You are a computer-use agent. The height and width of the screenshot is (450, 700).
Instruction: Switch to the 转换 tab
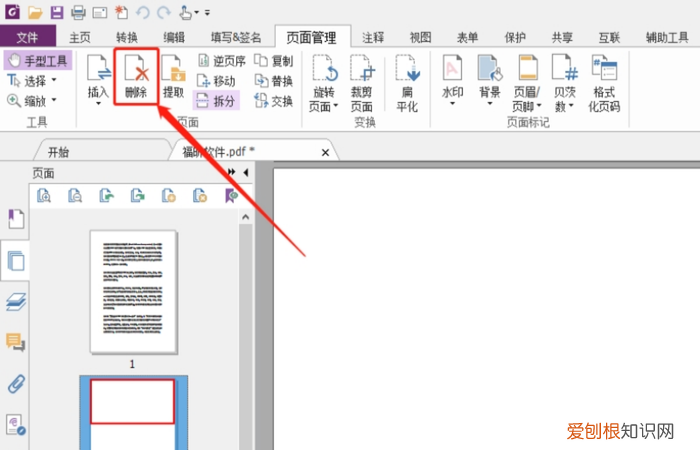127,38
